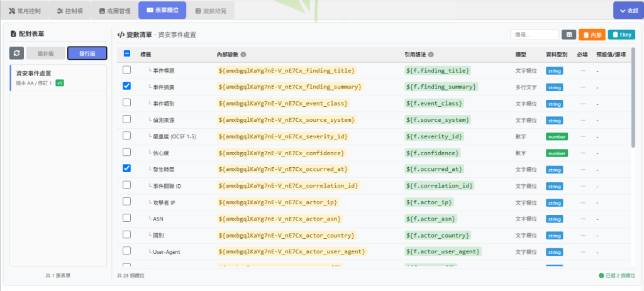Viewport: 644px width, 291px height.
Task: Check the 事件類別 row checkbox
Action: point(127,102)
